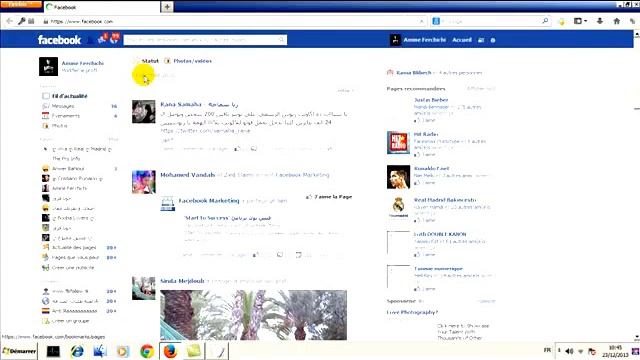
Task: Like the Real Madrid recommended page
Action: [x=425, y=220]
